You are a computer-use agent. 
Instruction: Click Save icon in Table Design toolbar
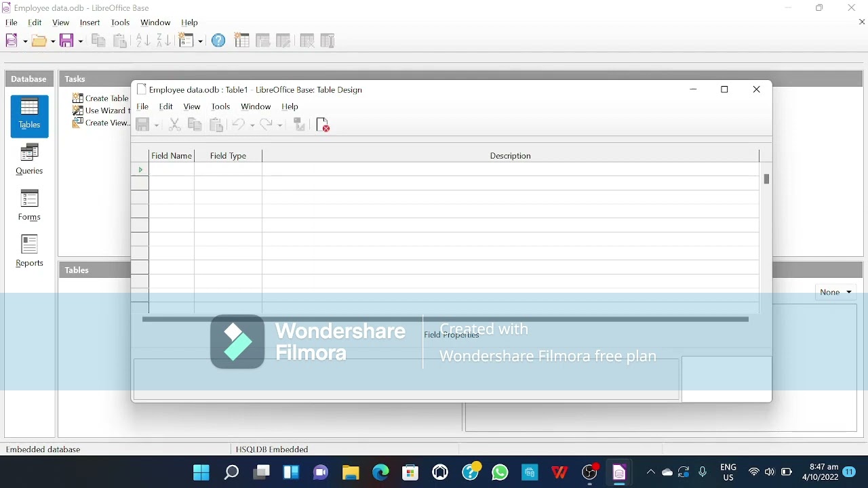pyautogui.click(x=142, y=125)
